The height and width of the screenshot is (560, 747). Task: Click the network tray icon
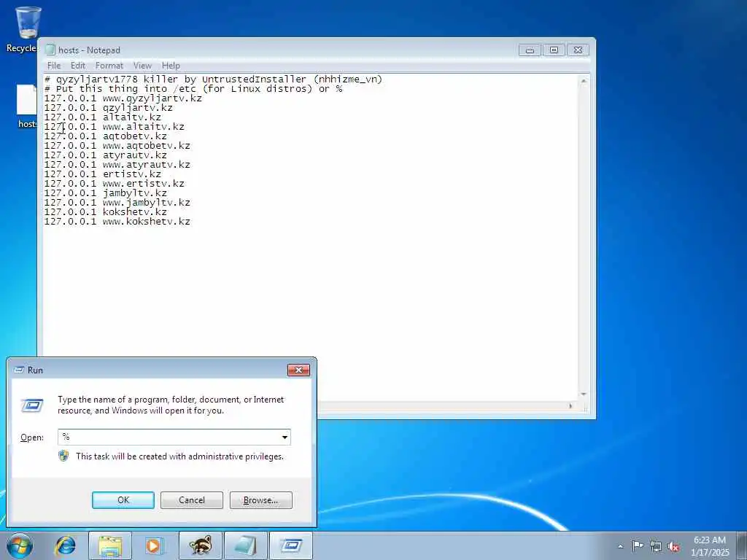(x=656, y=546)
